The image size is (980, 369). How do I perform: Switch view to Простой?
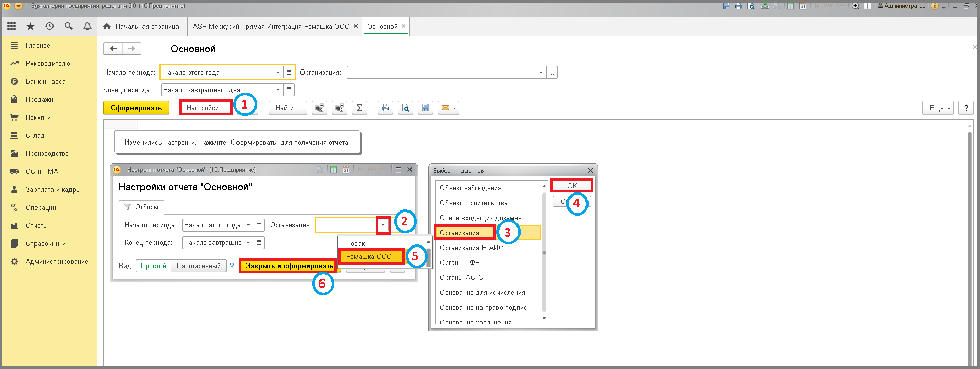pos(154,266)
